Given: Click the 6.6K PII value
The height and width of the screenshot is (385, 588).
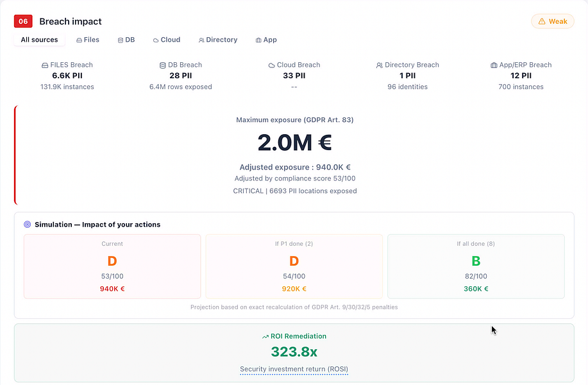Looking at the screenshot, I should [x=67, y=76].
